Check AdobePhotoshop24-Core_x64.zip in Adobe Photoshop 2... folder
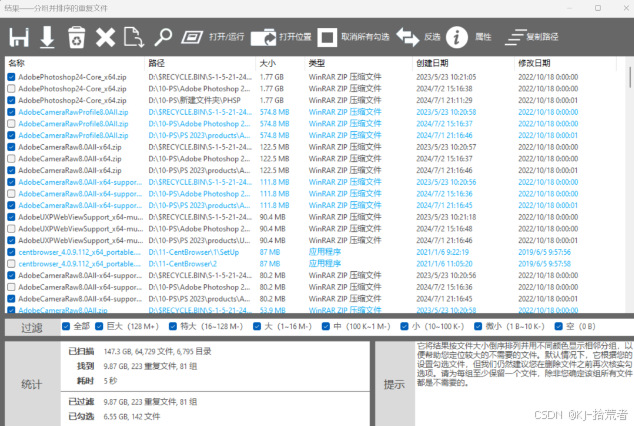The width and height of the screenshot is (634, 426). 11,89
